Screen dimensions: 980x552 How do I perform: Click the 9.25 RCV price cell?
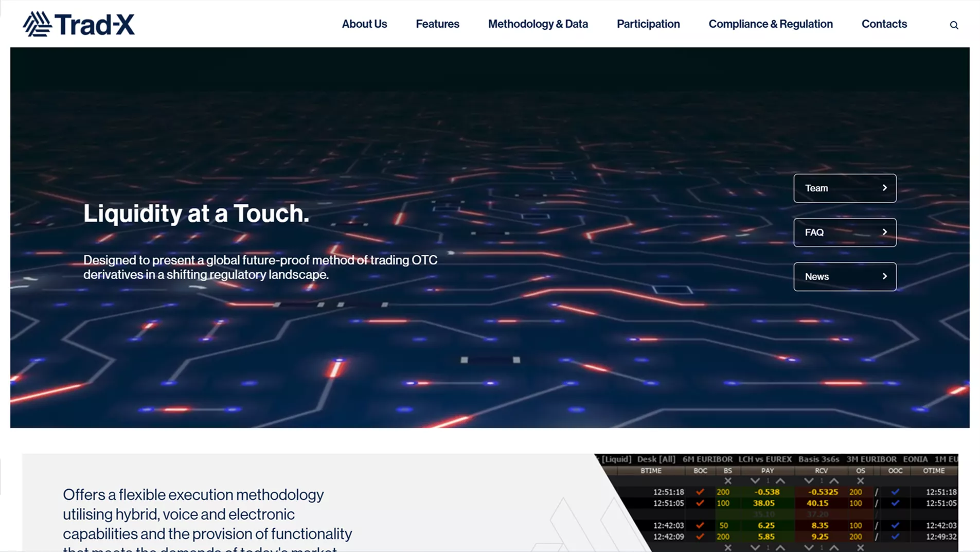click(819, 537)
